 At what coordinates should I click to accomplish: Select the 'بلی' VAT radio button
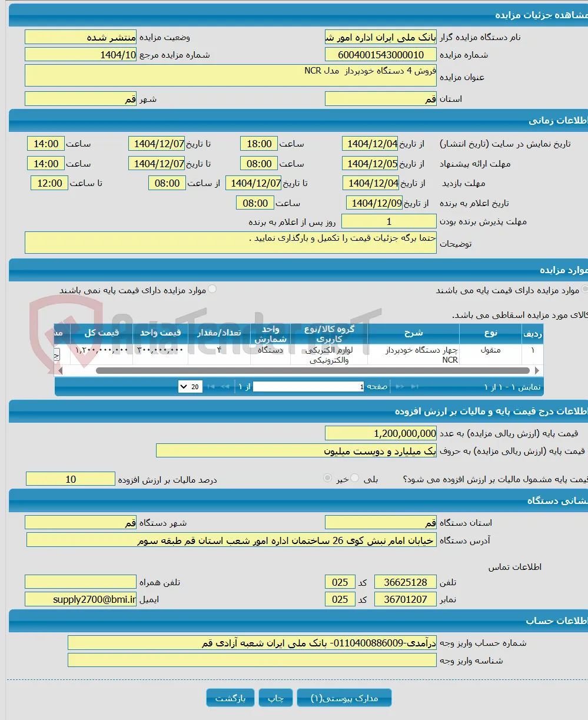coord(354,479)
